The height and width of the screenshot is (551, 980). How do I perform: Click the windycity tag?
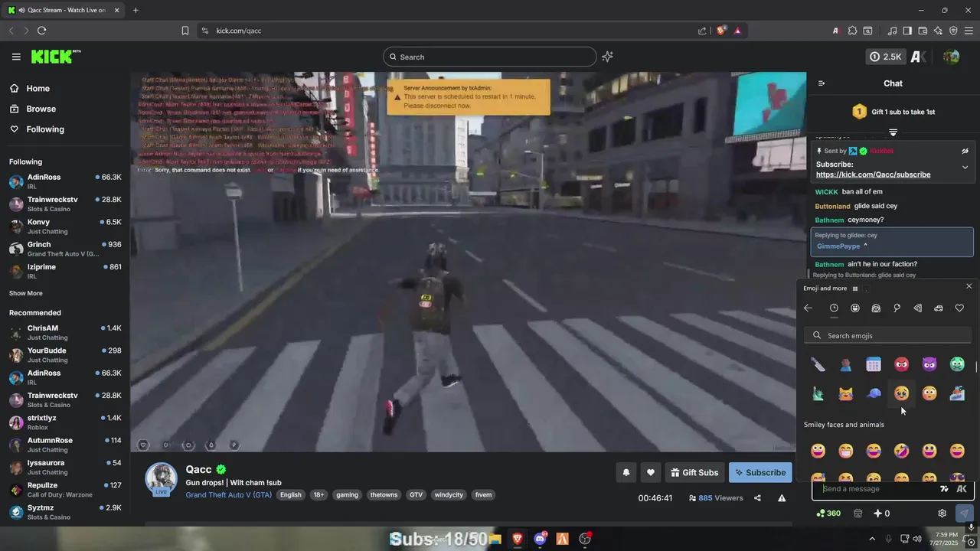tap(449, 495)
